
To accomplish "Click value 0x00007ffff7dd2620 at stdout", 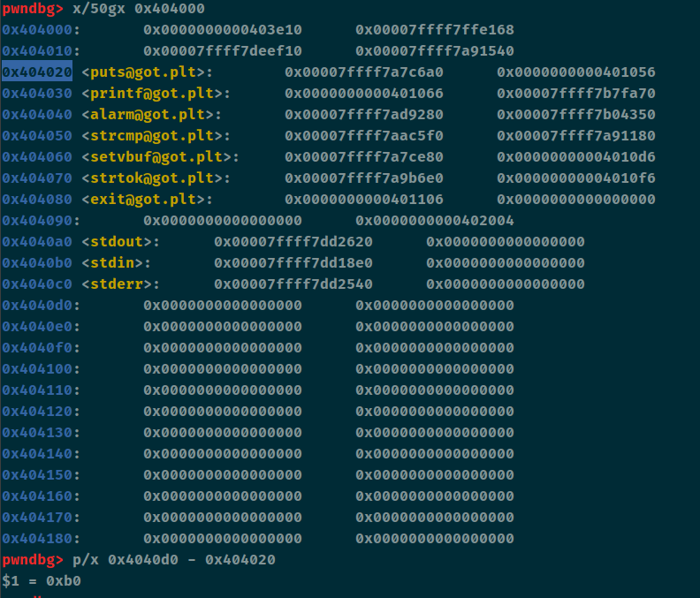I will point(293,241).
